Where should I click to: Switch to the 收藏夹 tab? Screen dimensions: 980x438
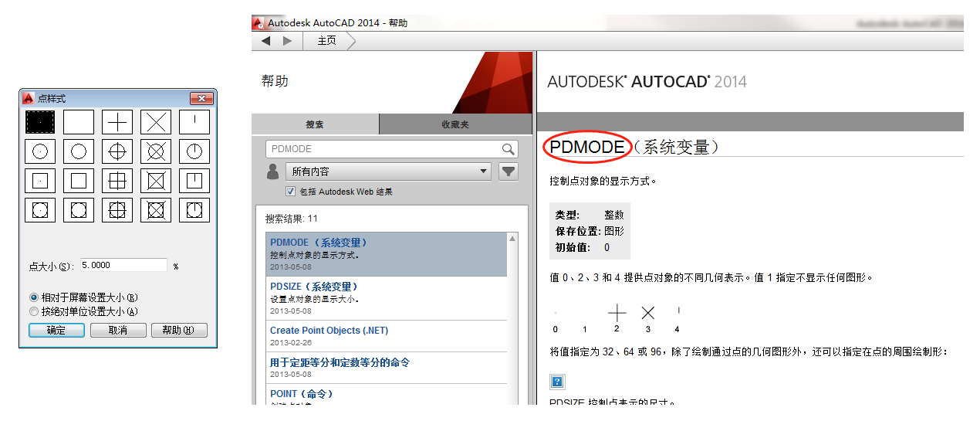(x=455, y=124)
